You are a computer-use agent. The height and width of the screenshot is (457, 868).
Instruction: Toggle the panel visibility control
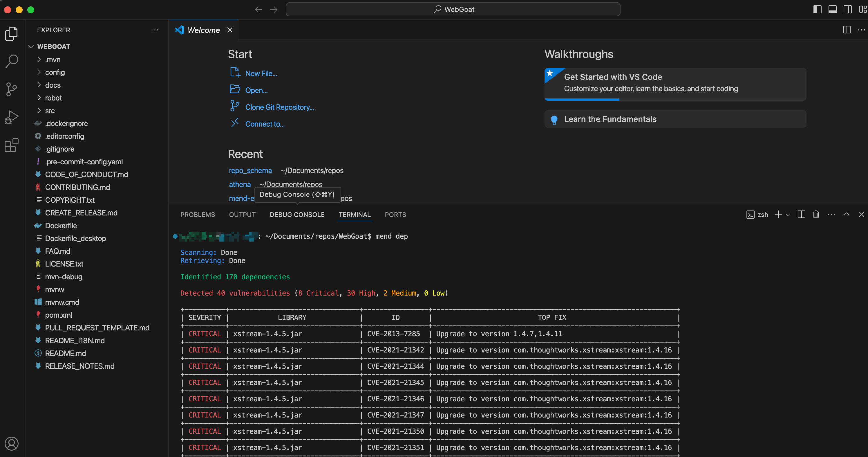(x=833, y=9)
